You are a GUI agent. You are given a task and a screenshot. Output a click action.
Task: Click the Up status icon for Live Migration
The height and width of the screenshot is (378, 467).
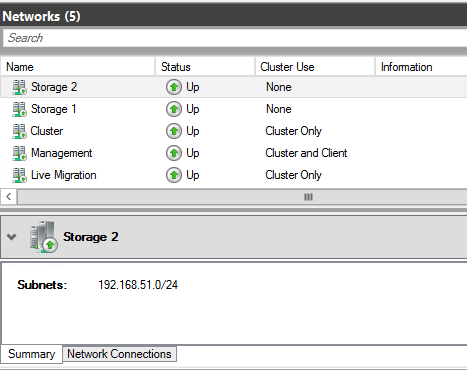click(x=174, y=175)
